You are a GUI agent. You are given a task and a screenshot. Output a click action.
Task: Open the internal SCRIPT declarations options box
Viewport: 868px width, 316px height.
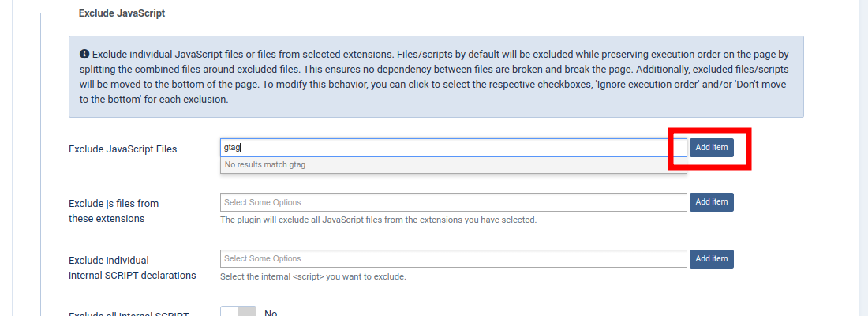pos(454,259)
